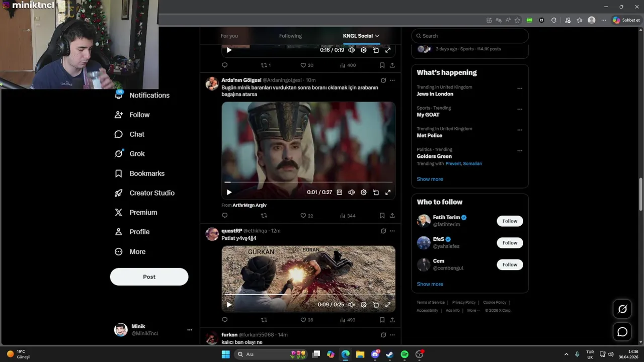
Task: Open Creator Studio in the sidebar
Action: (145, 193)
